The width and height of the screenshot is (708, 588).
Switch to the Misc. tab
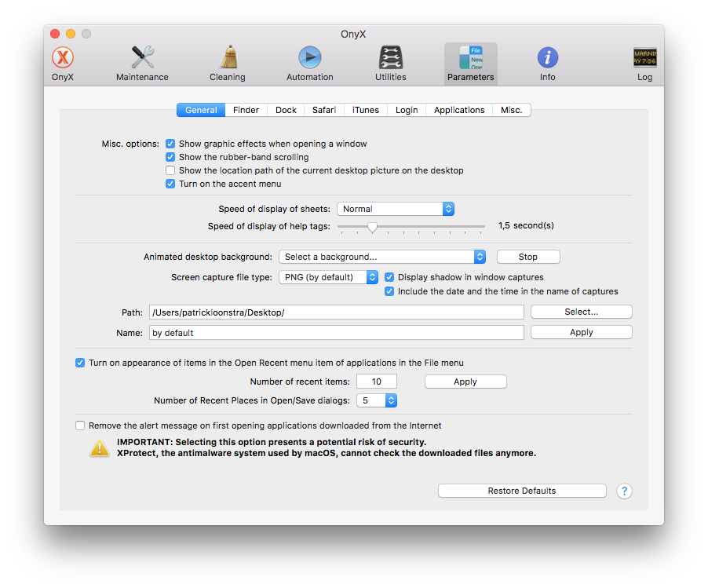tap(512, 110)
